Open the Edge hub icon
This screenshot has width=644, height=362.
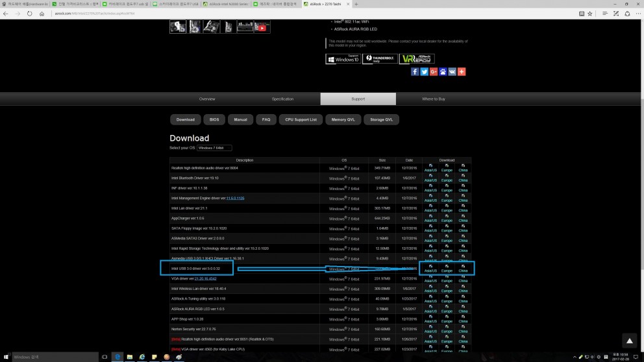tap(604, 14)
